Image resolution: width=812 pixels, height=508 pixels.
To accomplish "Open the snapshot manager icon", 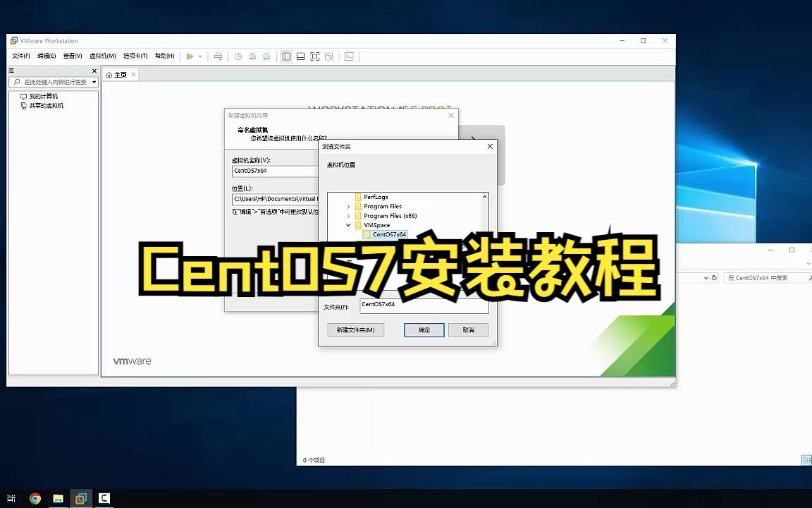I will 266,56.
